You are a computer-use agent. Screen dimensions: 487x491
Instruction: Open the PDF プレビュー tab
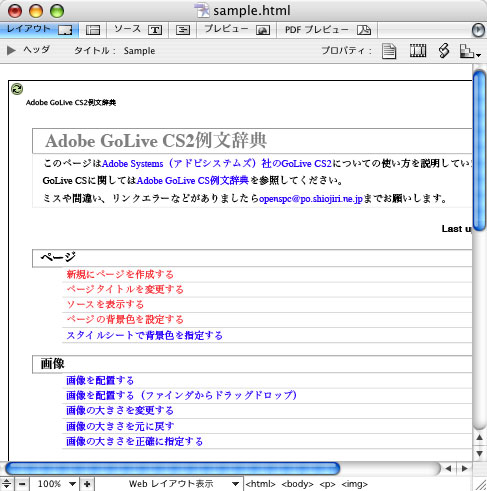tap(327, 30)
